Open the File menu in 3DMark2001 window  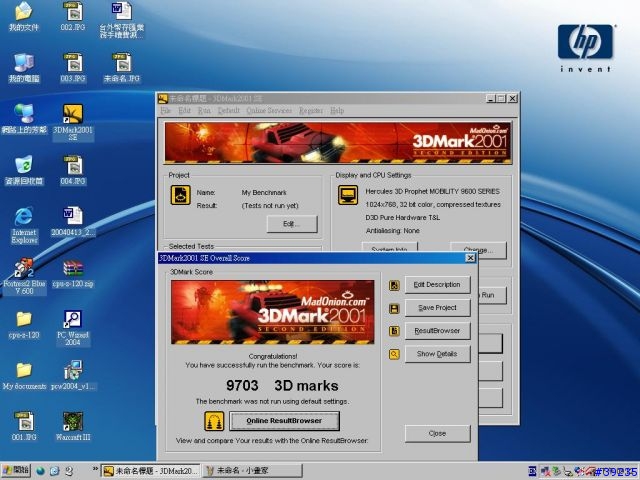(166, 111)
